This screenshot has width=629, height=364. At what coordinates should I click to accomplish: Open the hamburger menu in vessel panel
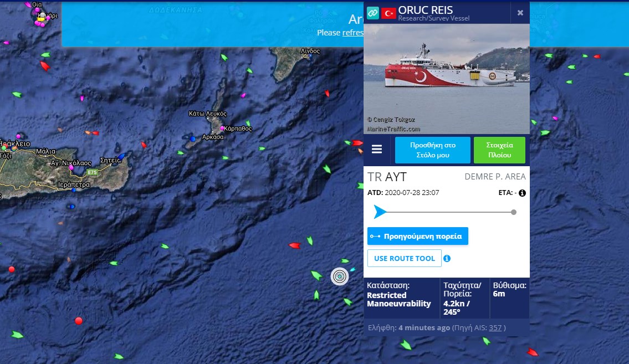(377, 149)
